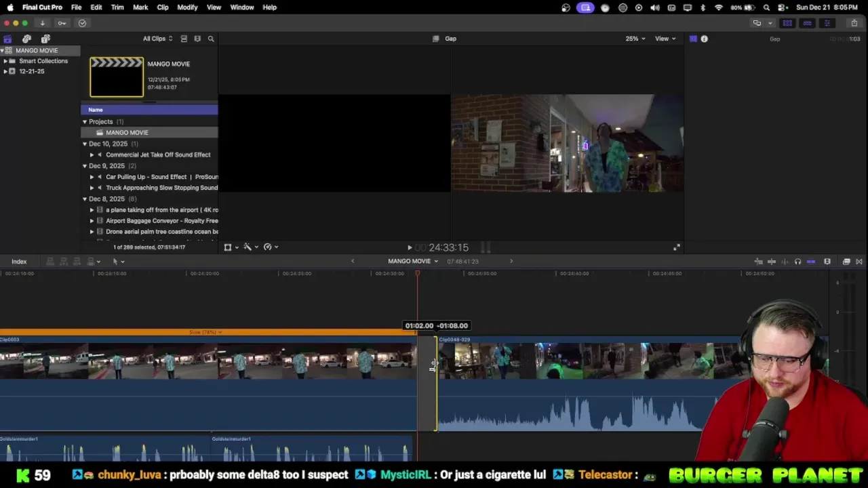The height and width of the screenshot is (488, 868).
Task: Expand the 12-21-25 event
Action: pyautogui.click(x=5, y=71)
